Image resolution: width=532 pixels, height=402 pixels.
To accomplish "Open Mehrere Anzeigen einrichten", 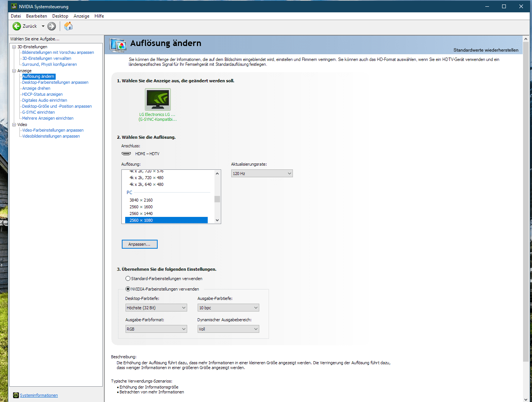I will click(x=48, y=118).
